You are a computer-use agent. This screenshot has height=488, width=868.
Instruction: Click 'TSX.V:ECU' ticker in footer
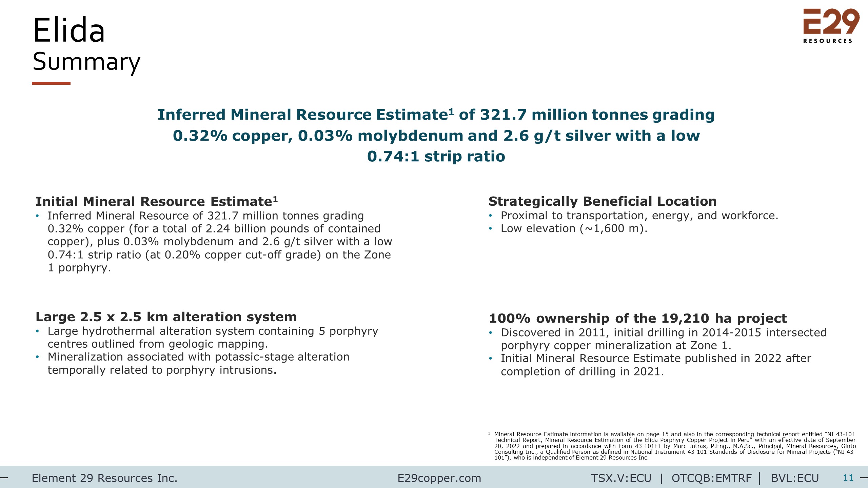tap(621, 478)
